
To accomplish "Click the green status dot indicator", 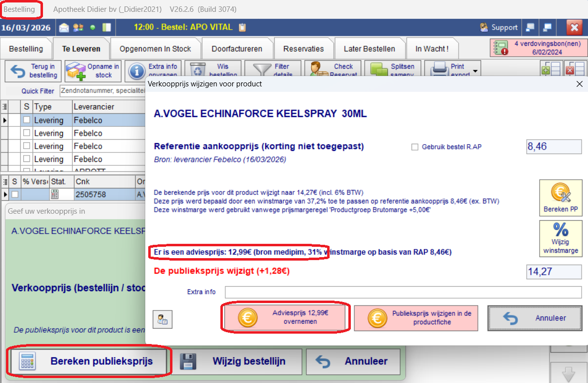I will 92,28.
